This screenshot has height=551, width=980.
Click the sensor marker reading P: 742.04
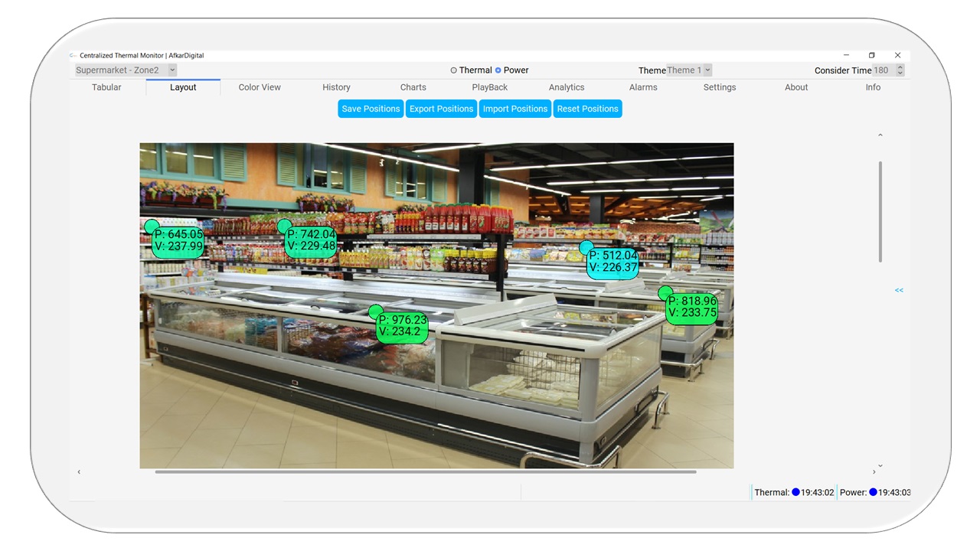(x=311, y=240)
